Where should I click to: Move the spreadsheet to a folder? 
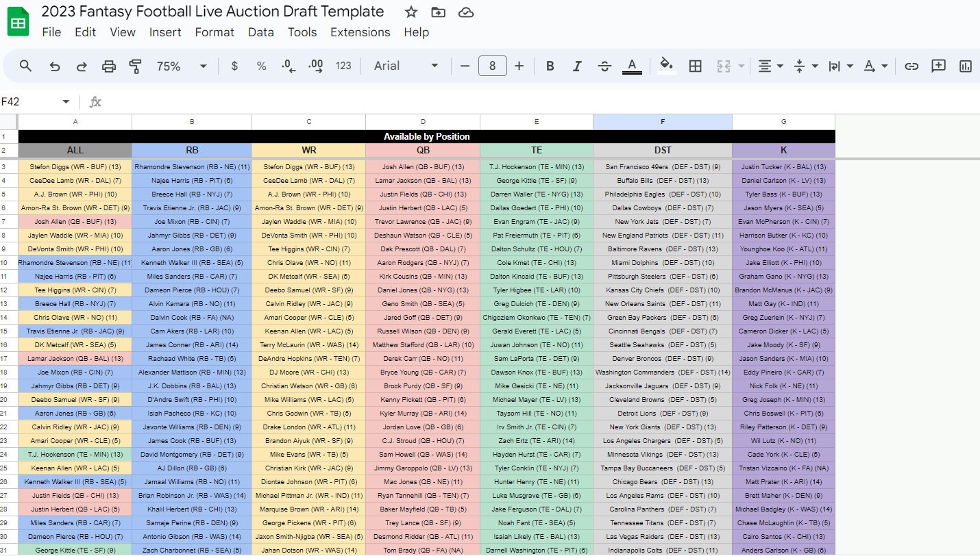[438, 12]
